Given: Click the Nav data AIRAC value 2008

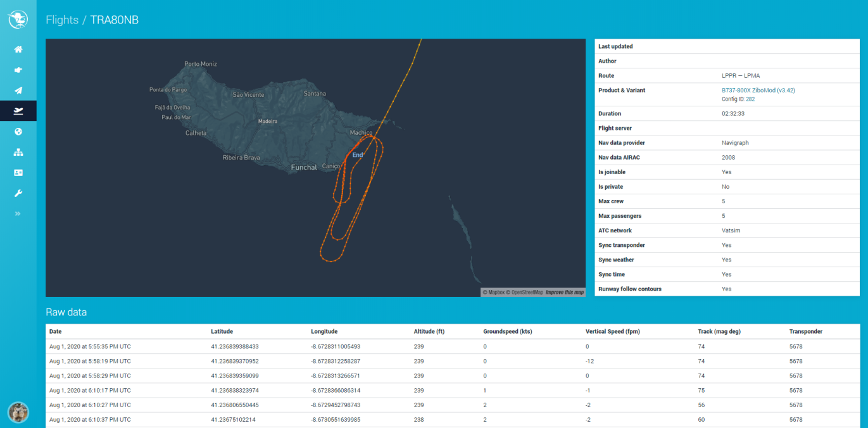Looking at the screenshot, I should (x=728, y=157).
